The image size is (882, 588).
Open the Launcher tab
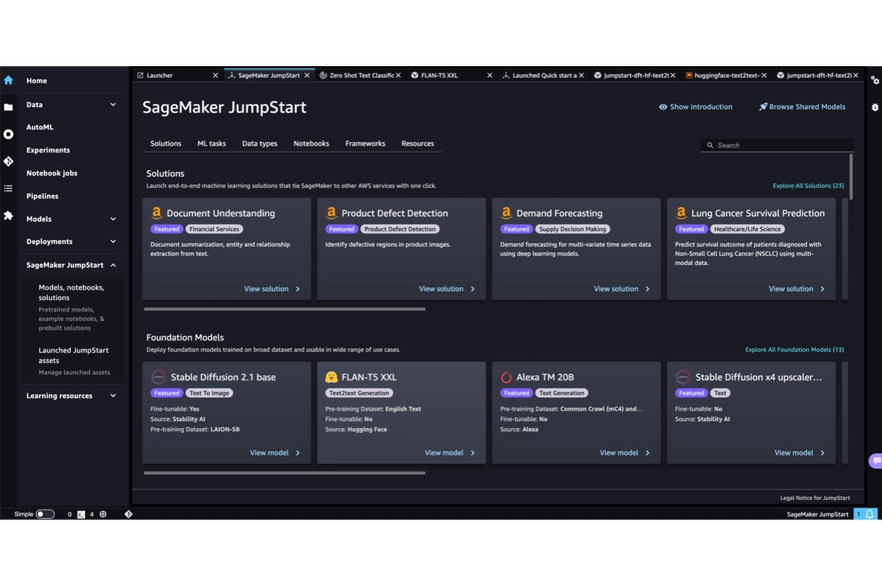178,75
